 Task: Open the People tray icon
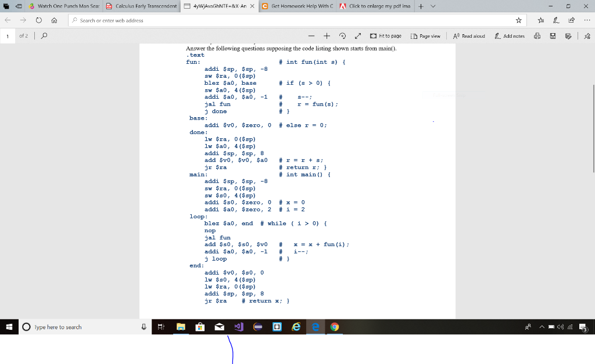[x=528, y=327]
